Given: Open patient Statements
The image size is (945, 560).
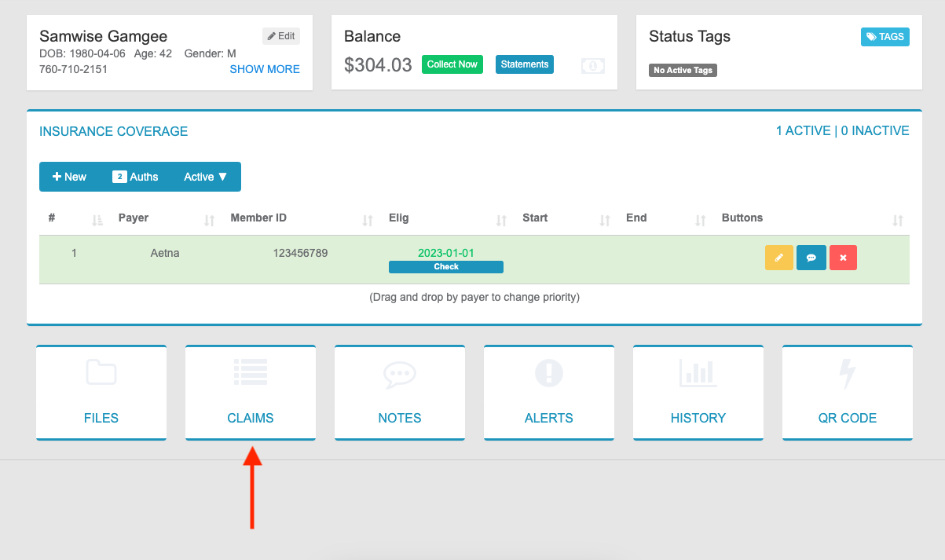Looking at the screenshot, I should point(524,64).
